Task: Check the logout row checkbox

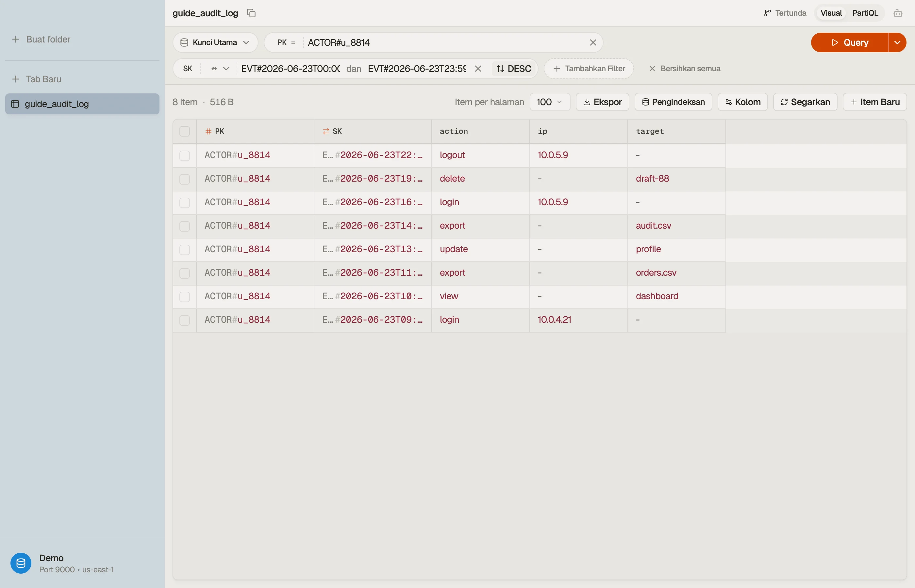Action: coord(184,155)
